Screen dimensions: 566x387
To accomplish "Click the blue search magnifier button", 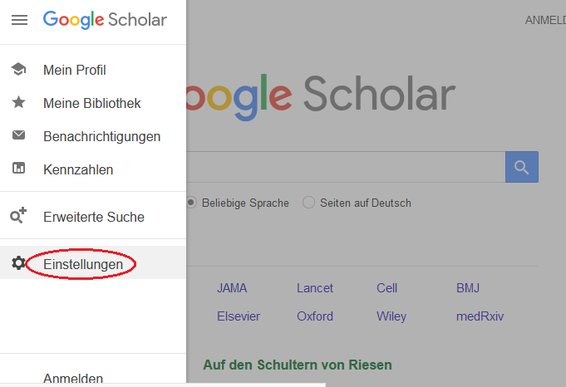I will coord(522,167).
